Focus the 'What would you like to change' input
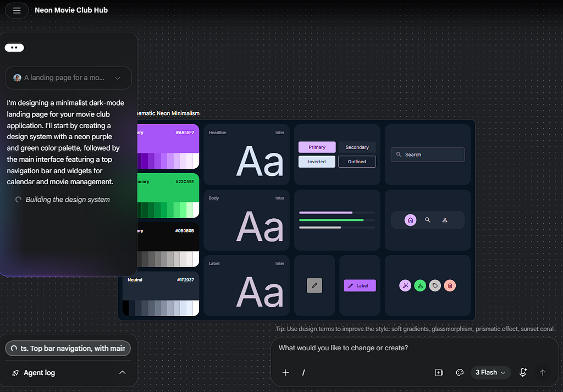Screen dimensions: 563x392 click(343, 348)
